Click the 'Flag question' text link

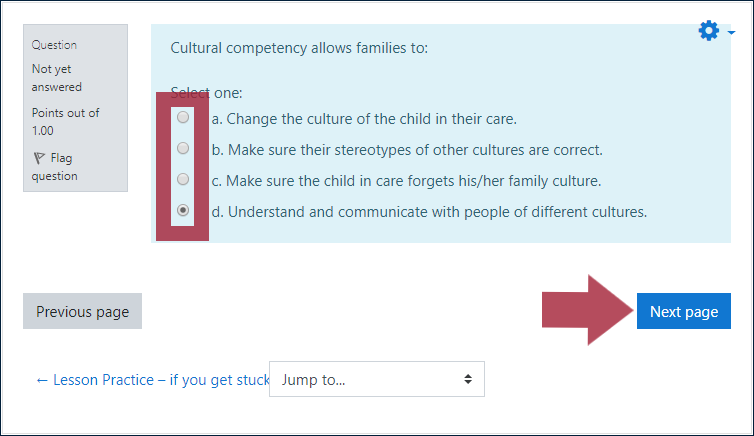[54, 167]
